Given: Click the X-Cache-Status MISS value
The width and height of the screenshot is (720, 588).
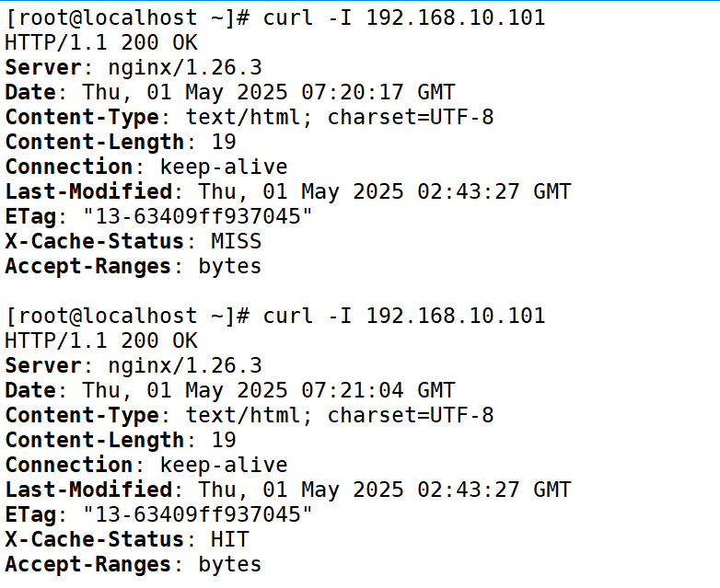Looking at the screenshot, I should pos(236,241).
